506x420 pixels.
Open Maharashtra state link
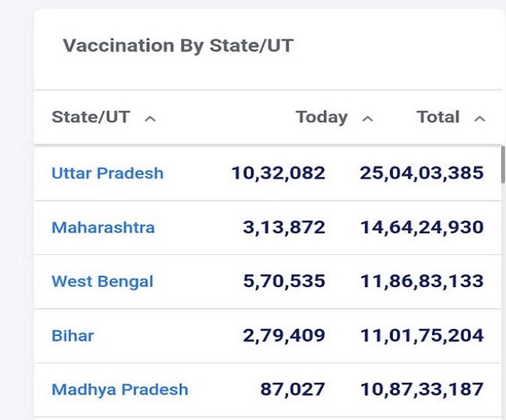(104, 228)
